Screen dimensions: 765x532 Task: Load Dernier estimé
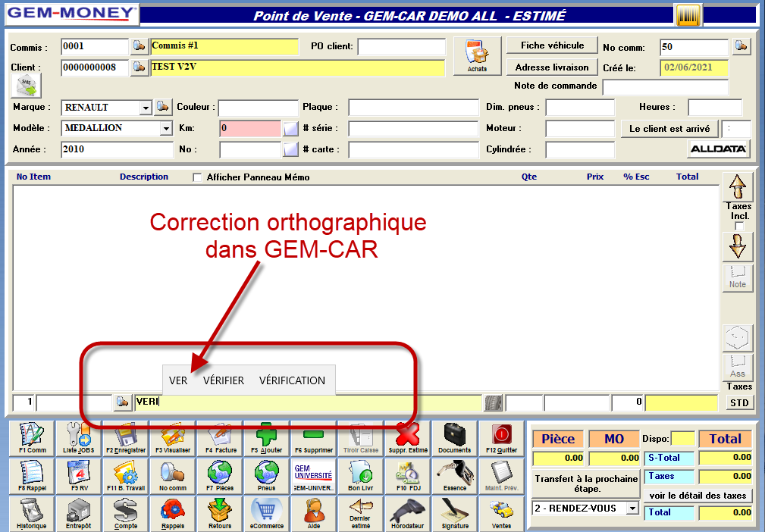(361, 514)
